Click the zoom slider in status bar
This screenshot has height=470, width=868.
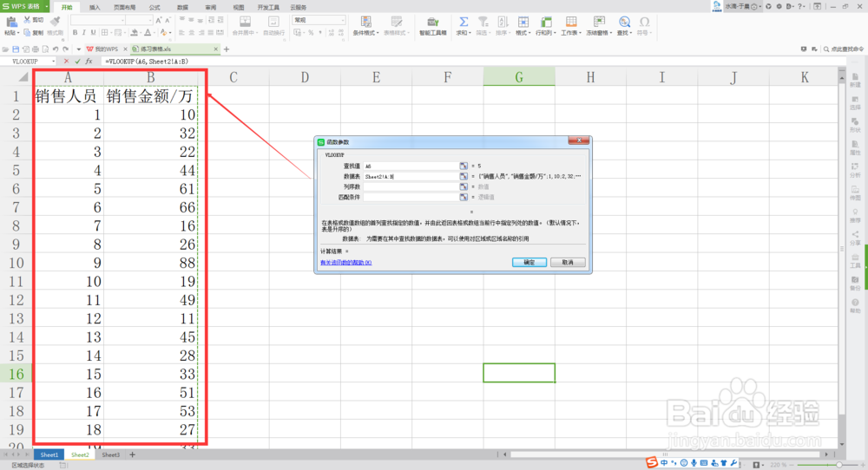(x=839, y=465)
